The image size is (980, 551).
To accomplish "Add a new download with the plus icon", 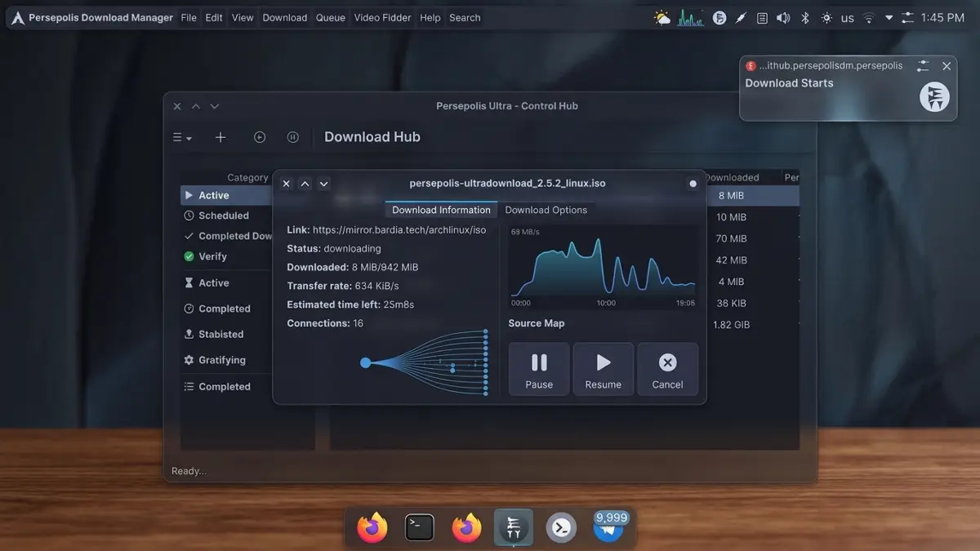I will [x=220, y=137].
